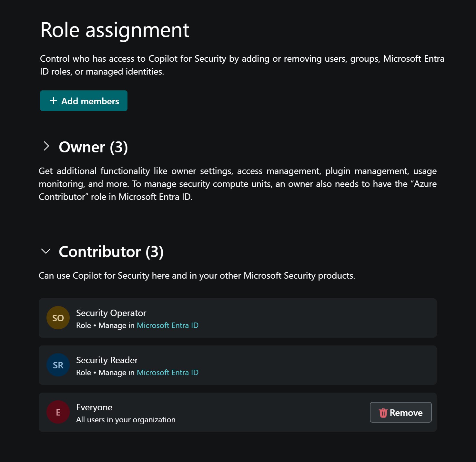Click the "All users in your organization" subtitle
This screenshot has height=462, width=476.
(126, 420)
